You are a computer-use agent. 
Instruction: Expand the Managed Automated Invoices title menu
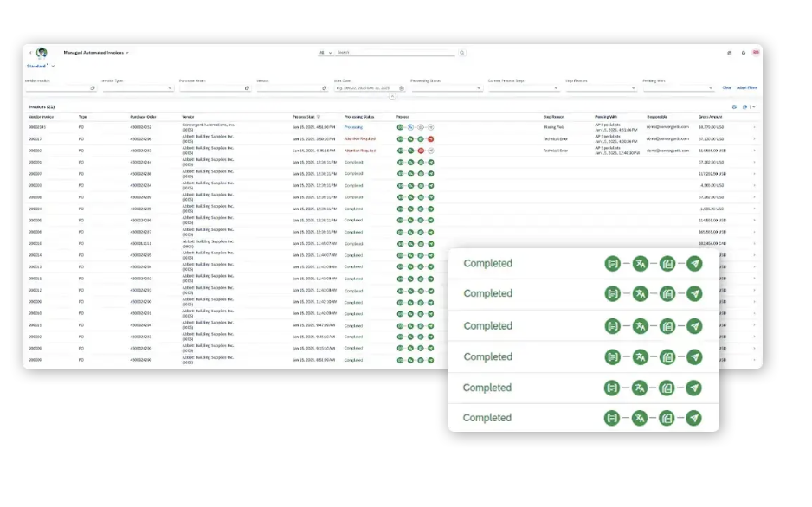click(x=127, y=53)
